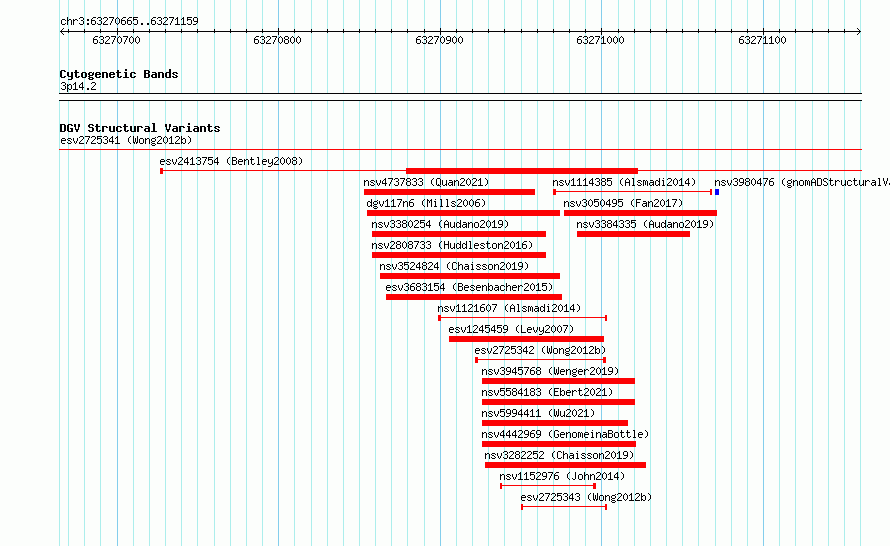Image resolution: width=890 pixels, height=546 pixels.
Task: Click the esv2725341 (Wong2012b) variant label
Action: (126, 140)
